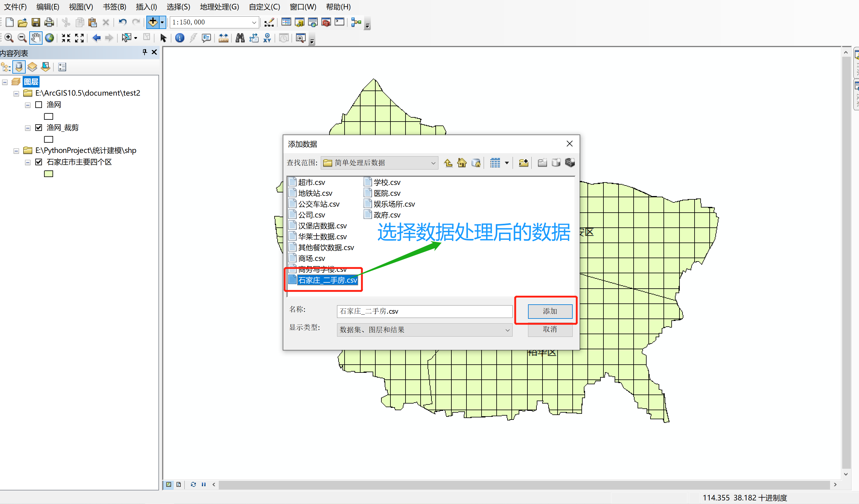This screenshot has width=859, height=504.
Task: Click the 添加 button
Action: [550, 311]
